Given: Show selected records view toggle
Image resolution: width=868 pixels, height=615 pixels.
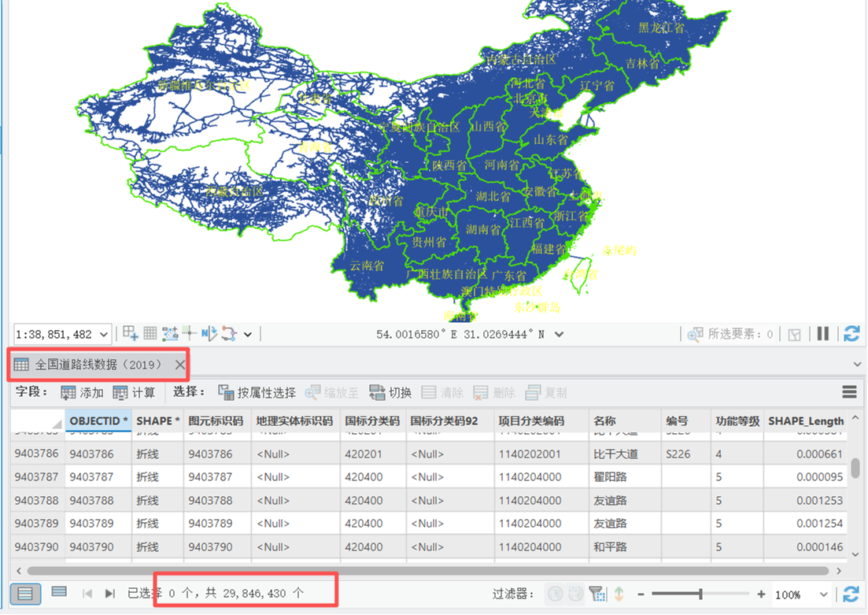Looking at the screenshot, I should coord(59,592).
